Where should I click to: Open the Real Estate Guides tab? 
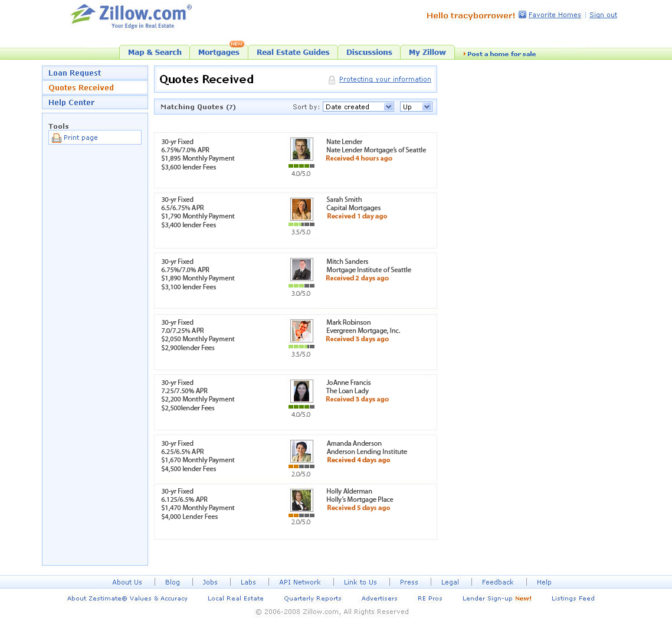click(293, 53)
